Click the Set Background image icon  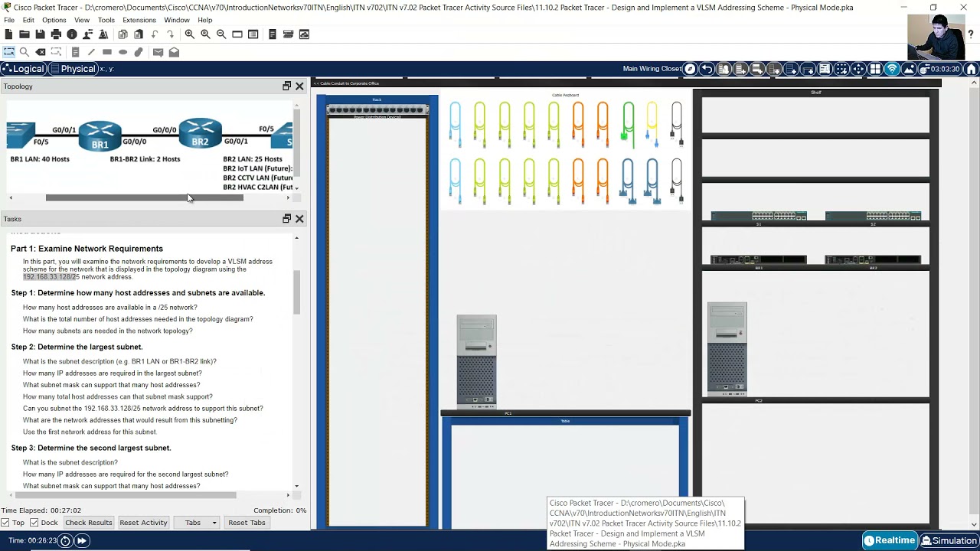pyautogui.click(x=909, y=69)
